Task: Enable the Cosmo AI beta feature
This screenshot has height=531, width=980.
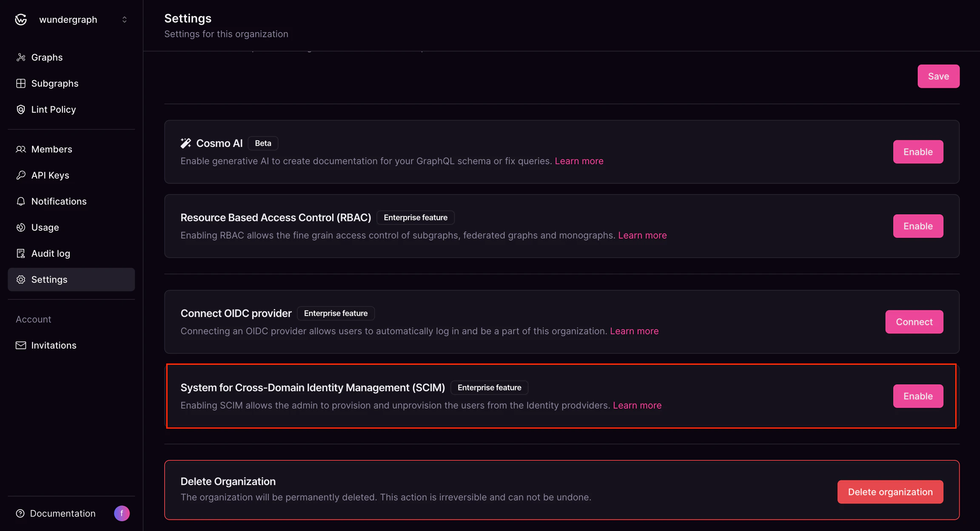Action: 918,152
